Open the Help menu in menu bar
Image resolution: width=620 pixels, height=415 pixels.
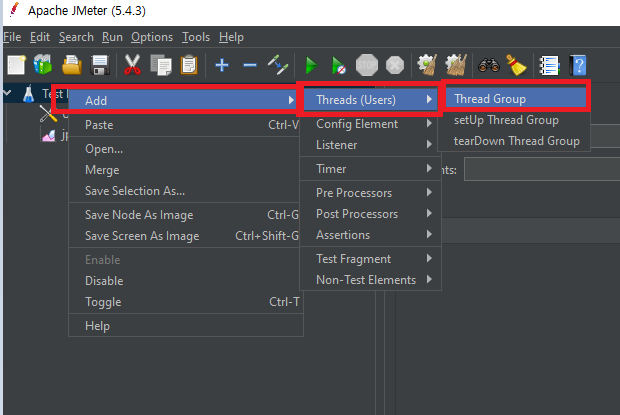tap(231, 37)
